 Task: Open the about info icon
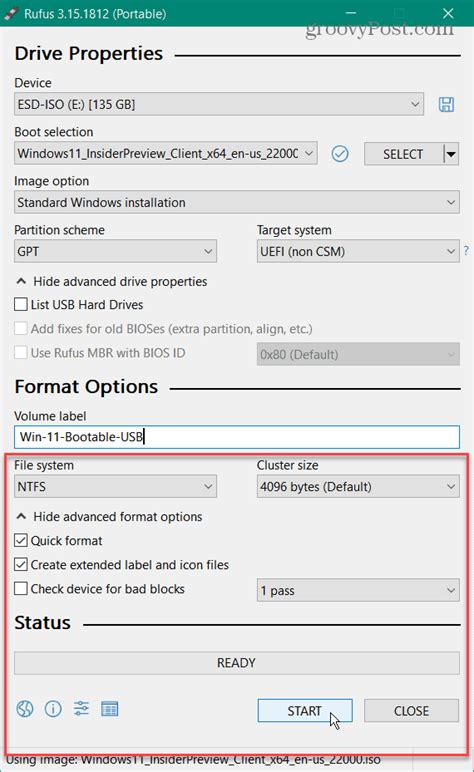pyautogui.click(x=53, y=709)
